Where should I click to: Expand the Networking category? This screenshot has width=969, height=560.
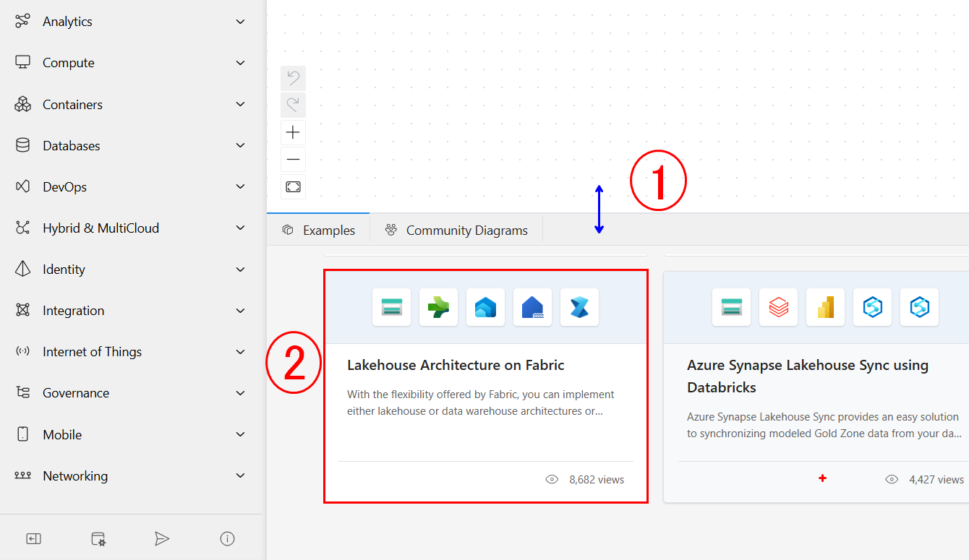pos(241,476)
